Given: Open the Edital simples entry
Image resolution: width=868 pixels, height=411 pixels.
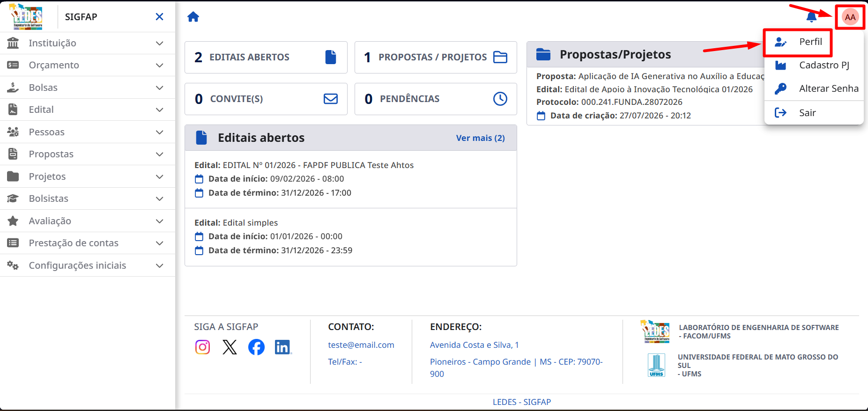Looking at the screenshot, I should [x=351, y=237].
